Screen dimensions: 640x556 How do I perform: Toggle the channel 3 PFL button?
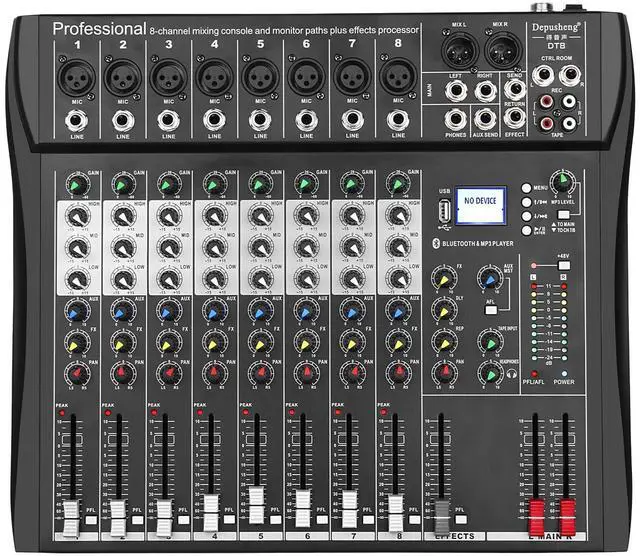pyautogui.click(x=183, y=520)
